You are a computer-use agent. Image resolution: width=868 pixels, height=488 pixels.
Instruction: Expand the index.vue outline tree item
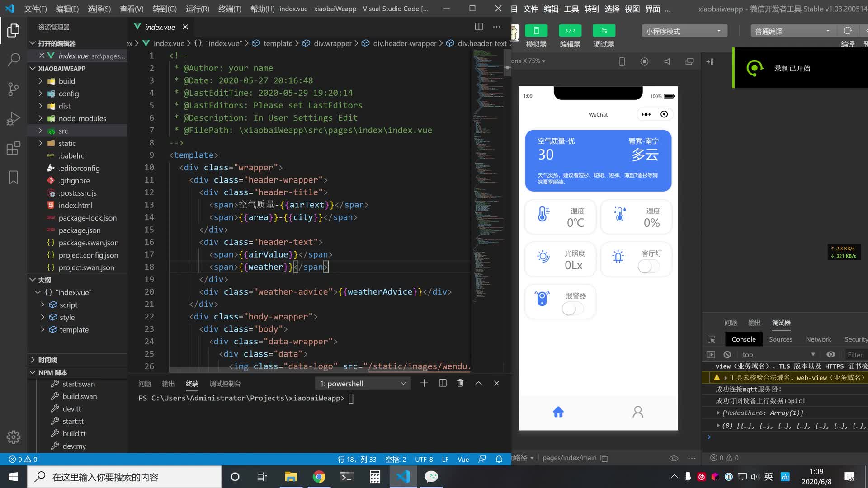(x=38, y=292)
